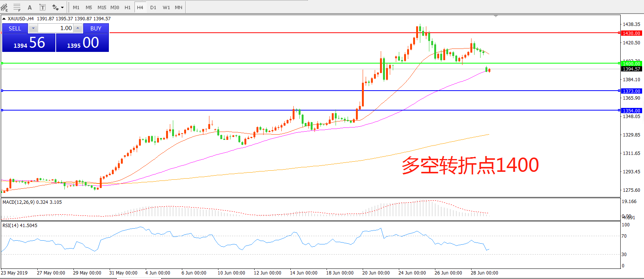Select the Equidistant Channel drawing tool
Screen dimensions: 644x279
tap(5, 8)
